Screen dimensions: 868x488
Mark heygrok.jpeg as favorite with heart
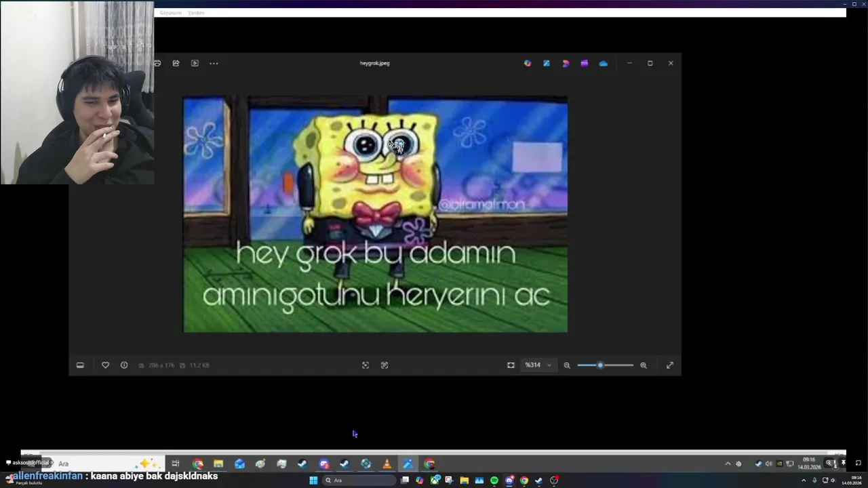105,365
